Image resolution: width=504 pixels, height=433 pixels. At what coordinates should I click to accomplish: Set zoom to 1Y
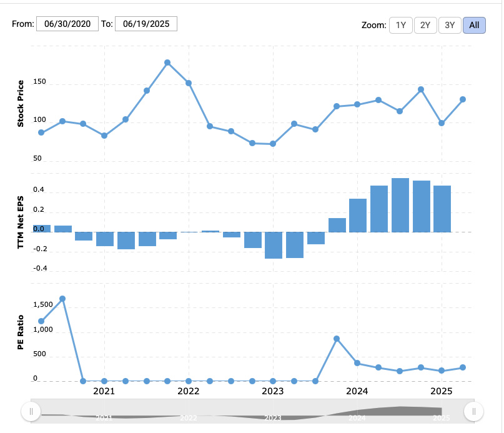click(x=400, y=25)
